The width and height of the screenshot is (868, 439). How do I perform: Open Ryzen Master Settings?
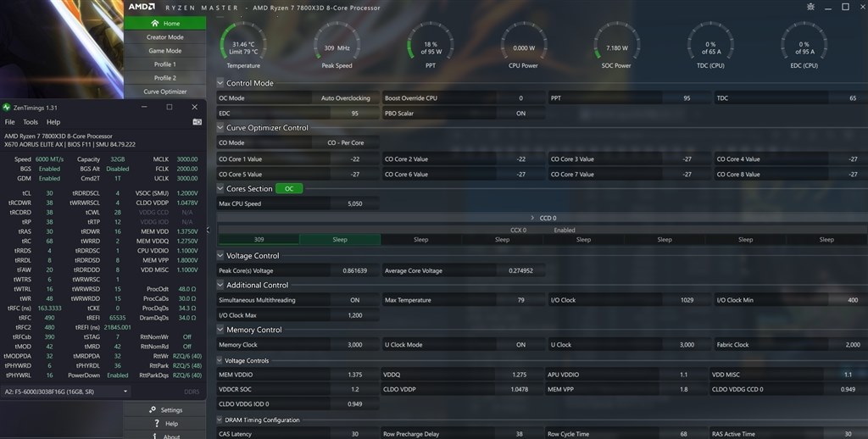point(165,409)
